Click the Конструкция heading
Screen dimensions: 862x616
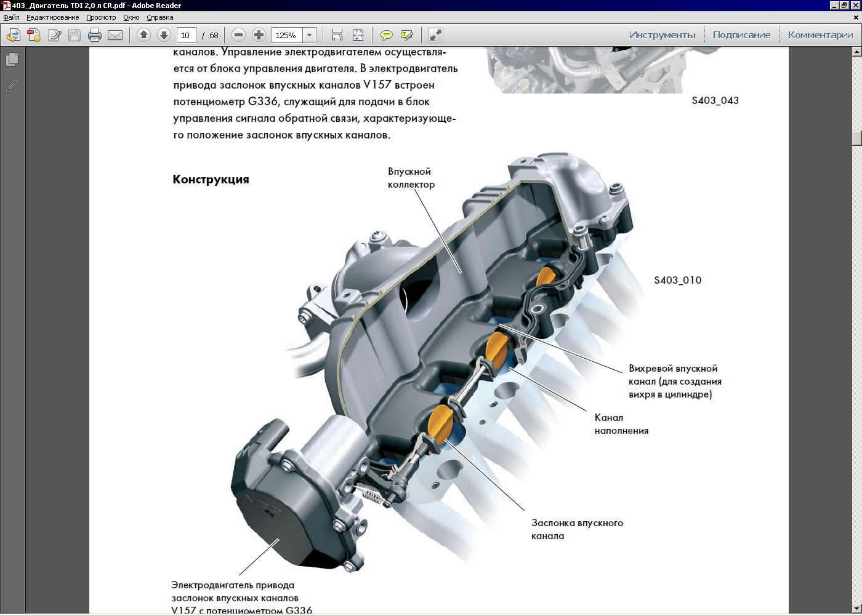coord(211,180)
